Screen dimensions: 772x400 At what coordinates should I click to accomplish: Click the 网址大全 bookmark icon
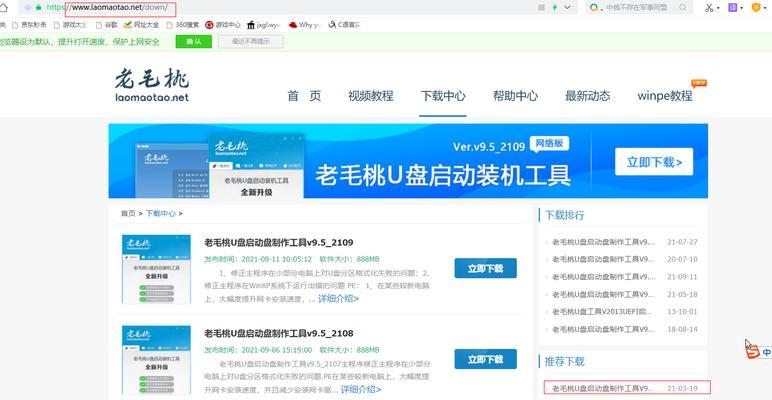[x=128, y=25]
